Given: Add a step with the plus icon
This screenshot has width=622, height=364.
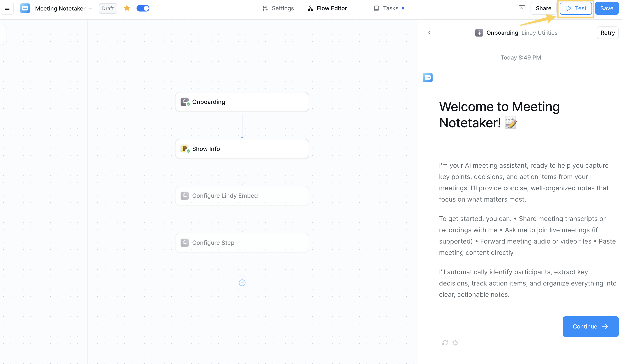Looking at the screenshot, I should tap(242, 283).
